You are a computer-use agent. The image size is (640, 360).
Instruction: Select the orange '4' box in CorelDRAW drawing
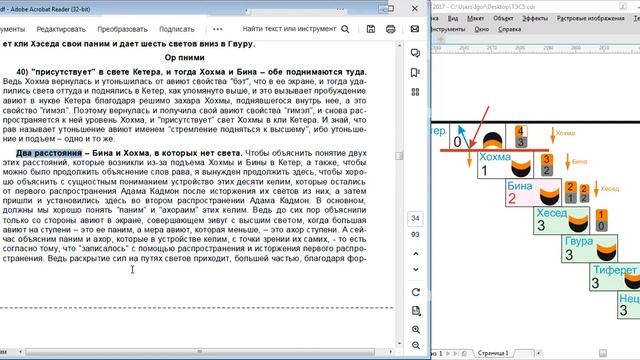tap(520, 131)
